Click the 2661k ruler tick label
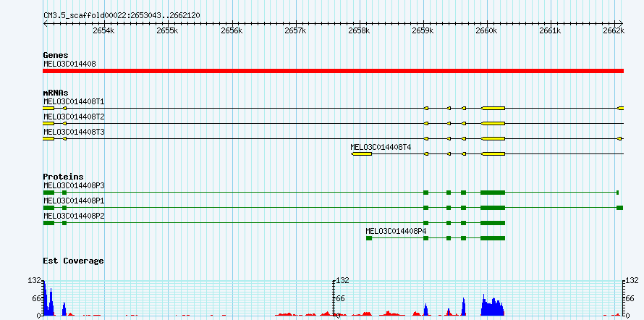Image resolution: width=644 pixels, height=320 pixels. tap(551, 31)
